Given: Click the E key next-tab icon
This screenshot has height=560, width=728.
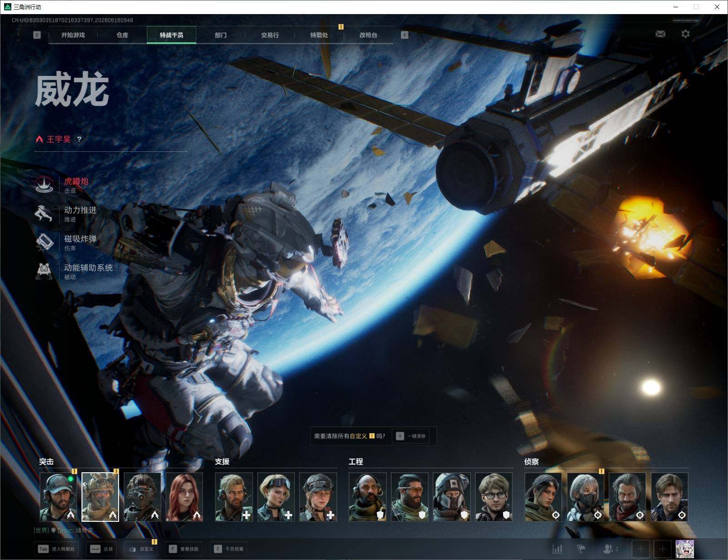Looking at the screenshot, I should [404, 35].
